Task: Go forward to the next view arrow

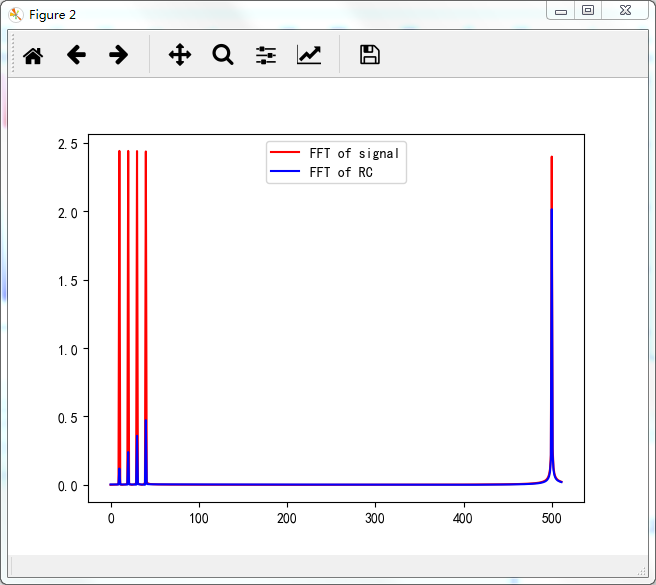Action: [118, 55]
